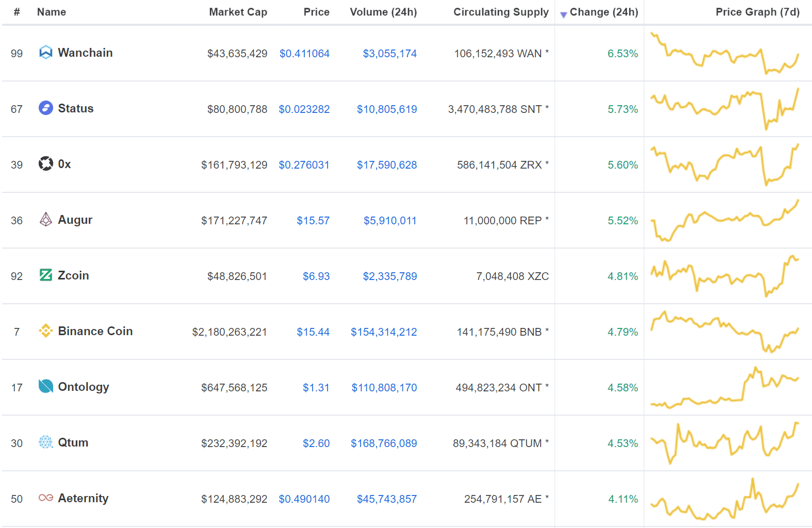Click the Qtum coin logo icon
This screenshot has height=528, width=812.
[x=46, y=442]
